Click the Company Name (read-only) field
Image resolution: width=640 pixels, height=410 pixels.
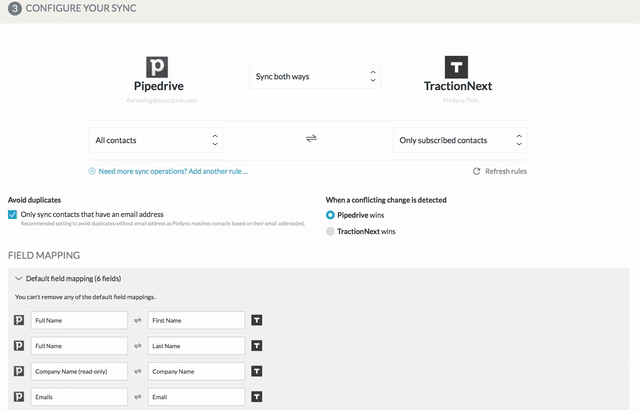tap(79, 371)
